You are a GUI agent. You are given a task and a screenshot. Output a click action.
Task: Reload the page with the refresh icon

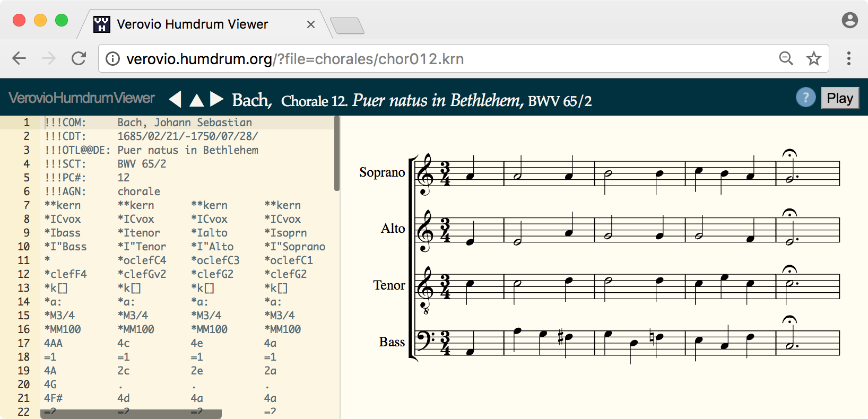[79, 58]
